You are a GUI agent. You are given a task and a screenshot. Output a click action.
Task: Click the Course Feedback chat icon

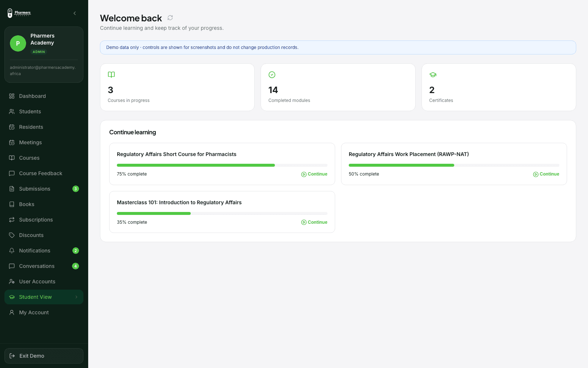12,173
